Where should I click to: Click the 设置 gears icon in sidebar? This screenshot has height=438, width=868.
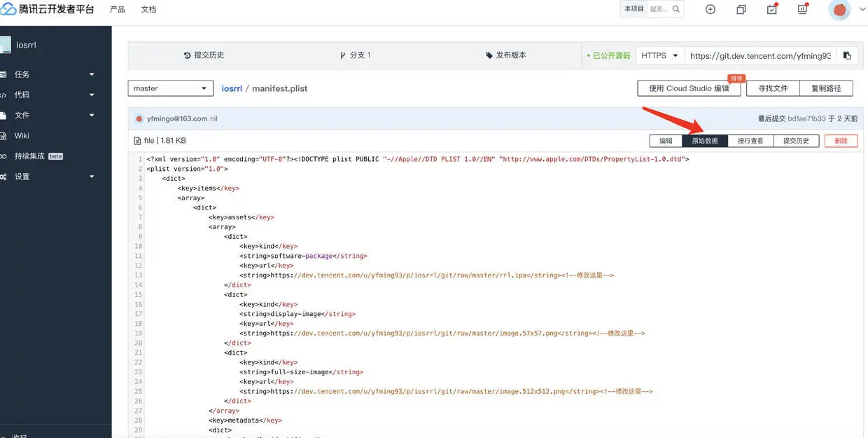(3, 177)
